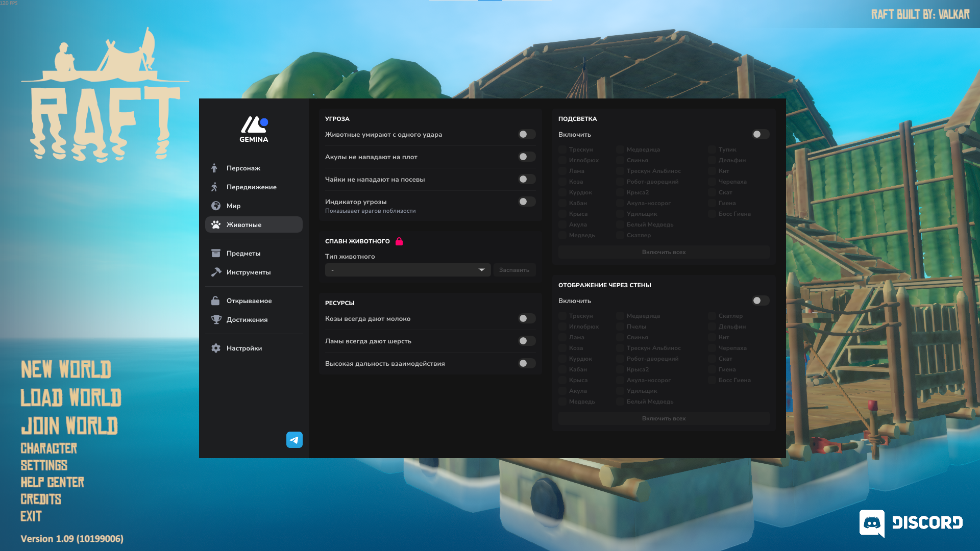Enable animals die from one hit toggle

(526, 134)
